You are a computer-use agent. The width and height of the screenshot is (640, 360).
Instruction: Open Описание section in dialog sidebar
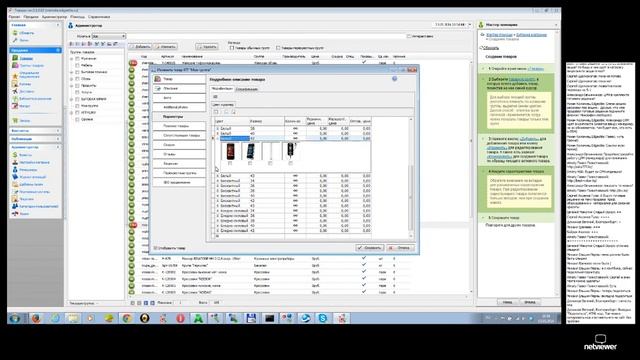click(179, 89)
